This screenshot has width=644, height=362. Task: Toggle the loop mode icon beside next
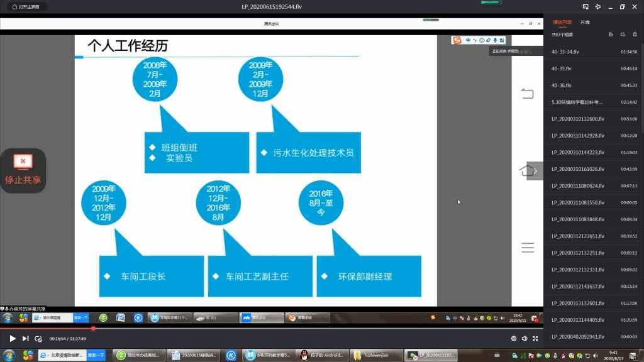(38, 338)
